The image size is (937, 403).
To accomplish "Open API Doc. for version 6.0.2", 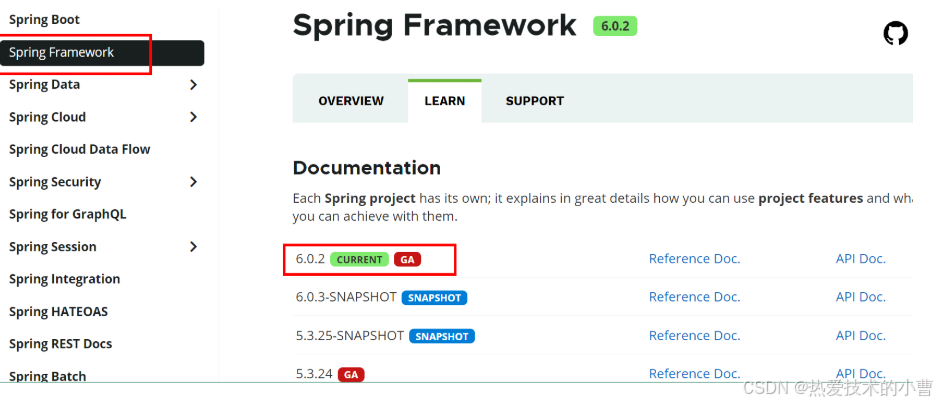I will click(861, 259).
